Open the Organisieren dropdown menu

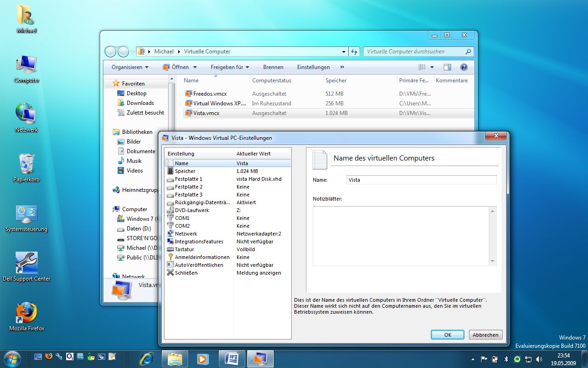click(130, 67)
